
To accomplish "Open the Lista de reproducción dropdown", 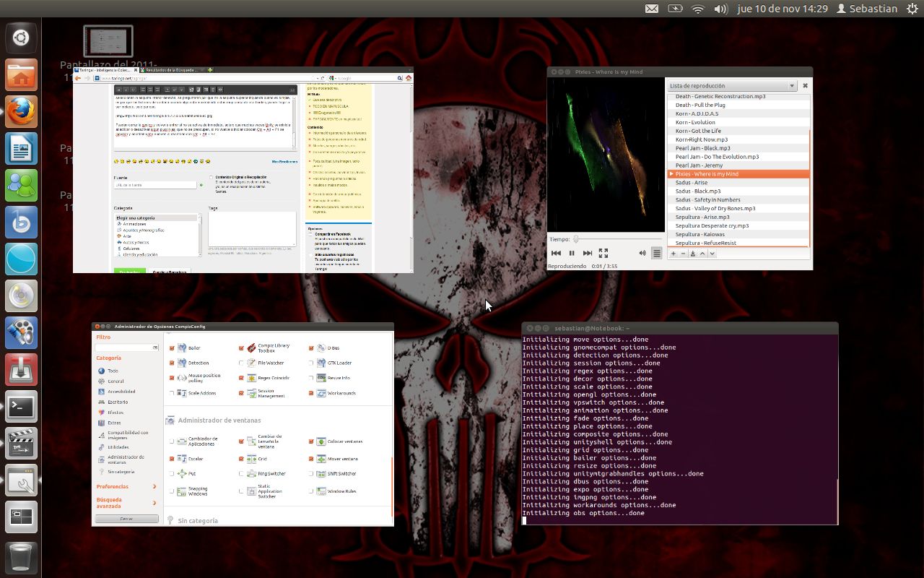I will point(732,86).
